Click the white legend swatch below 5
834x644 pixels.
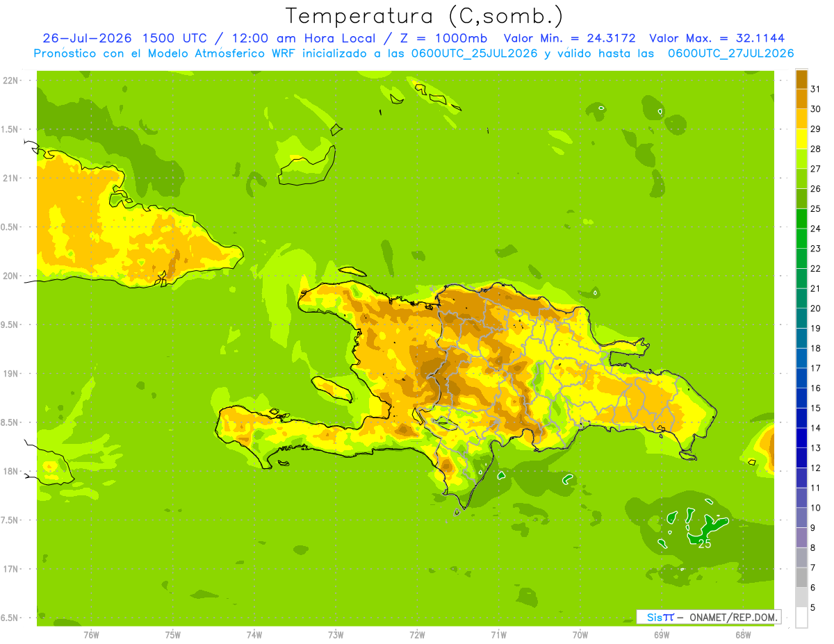coord(801,618)
